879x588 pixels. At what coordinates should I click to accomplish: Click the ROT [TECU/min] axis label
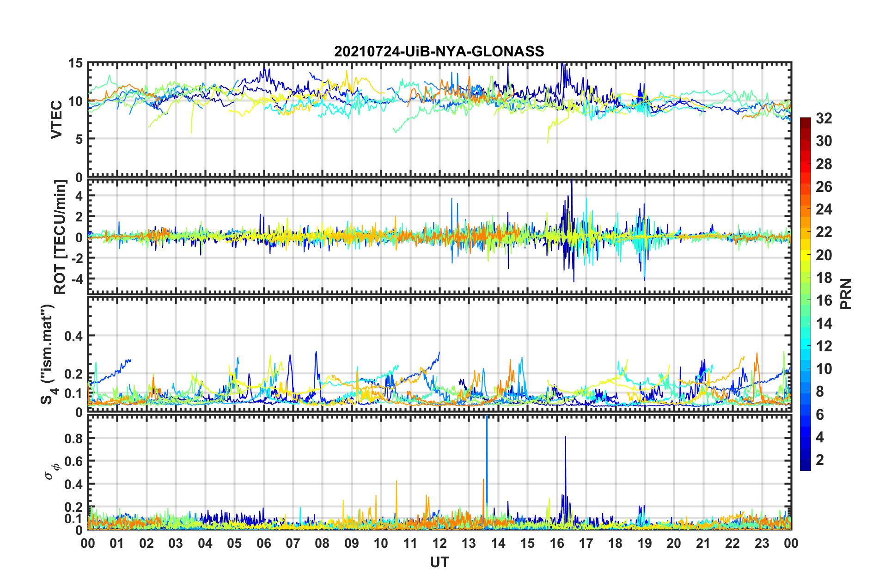60,237
